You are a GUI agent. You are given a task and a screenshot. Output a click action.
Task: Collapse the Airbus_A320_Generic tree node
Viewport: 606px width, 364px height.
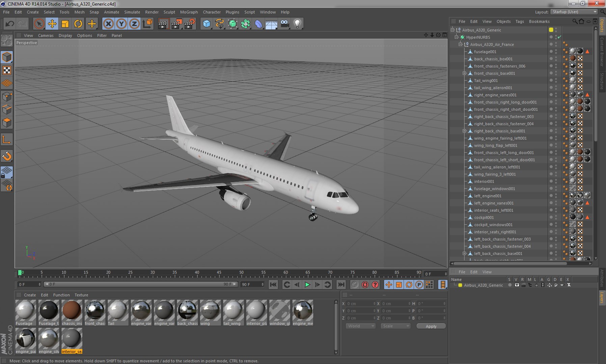coord(453,30)
